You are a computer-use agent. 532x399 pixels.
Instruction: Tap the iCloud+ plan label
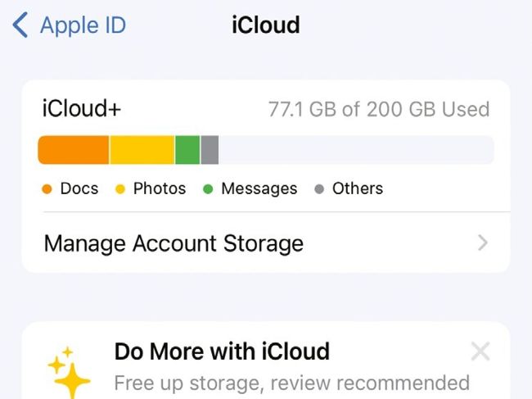(x=75, y=109)
